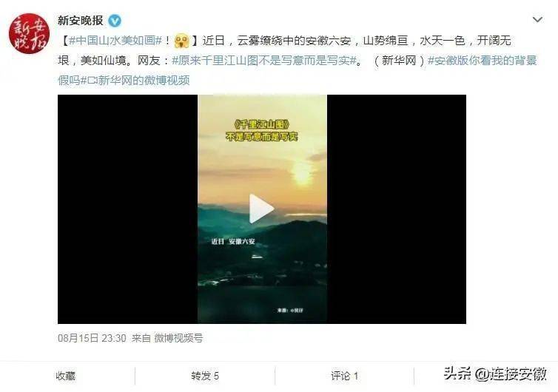Open hashtag #原来千里江山图不是写意而是写实#
The height and width of the screenshot is (392, 558).
click(x=264, y=61)
